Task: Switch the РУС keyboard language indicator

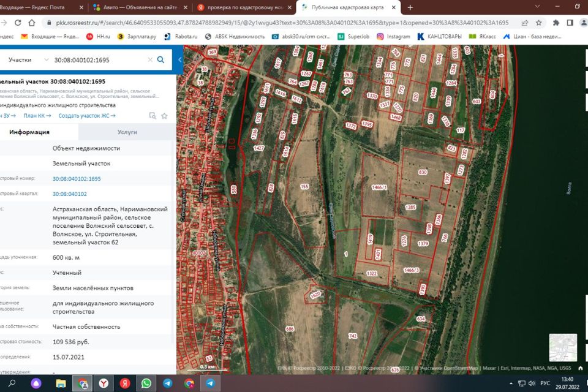Action: [545, 383]
